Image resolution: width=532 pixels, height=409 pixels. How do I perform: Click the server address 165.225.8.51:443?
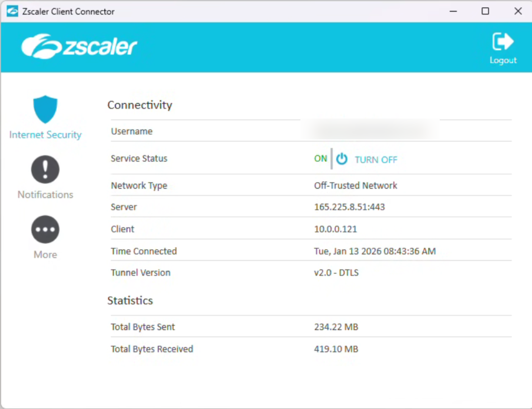tap(349, 207)
